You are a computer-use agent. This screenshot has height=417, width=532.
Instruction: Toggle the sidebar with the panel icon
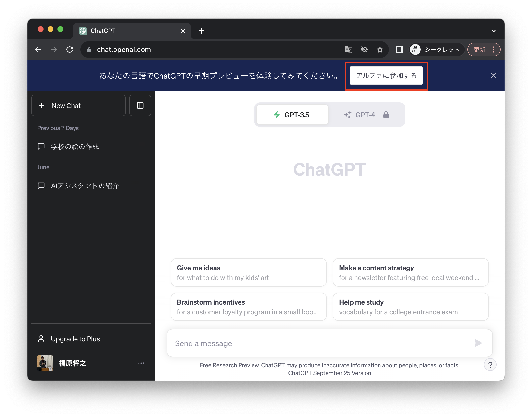point(140,105)
